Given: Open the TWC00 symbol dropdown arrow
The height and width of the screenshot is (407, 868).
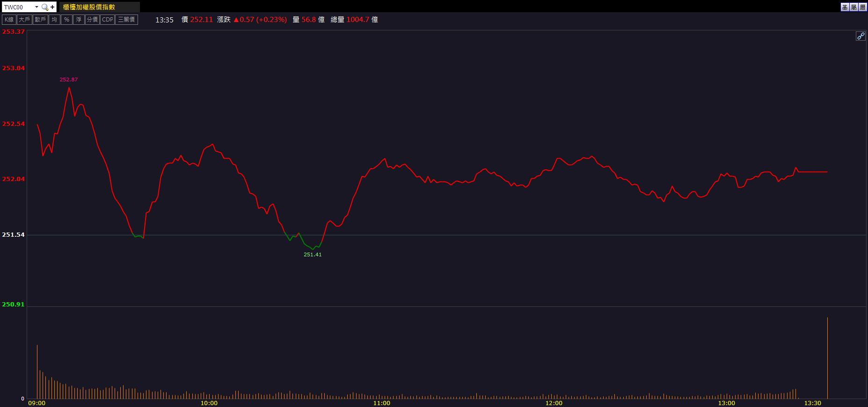Looking at the screenshot, I should point(36,7).
